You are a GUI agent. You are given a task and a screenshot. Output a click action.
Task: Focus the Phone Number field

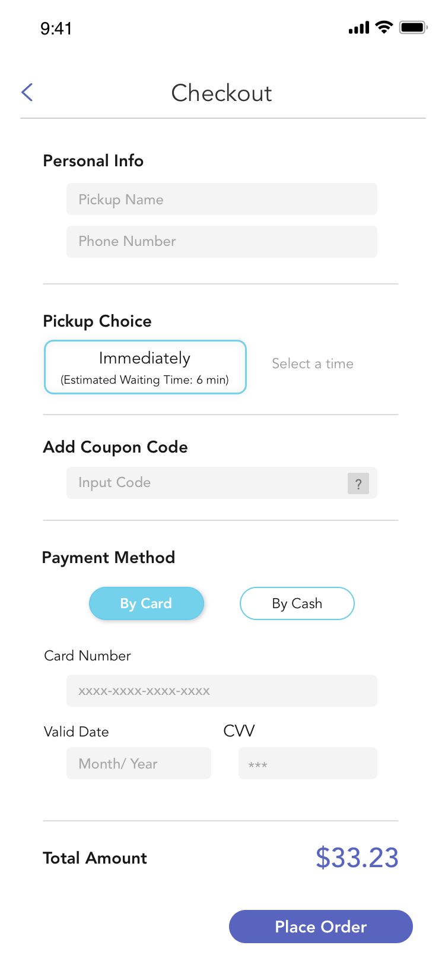(222, 242)
